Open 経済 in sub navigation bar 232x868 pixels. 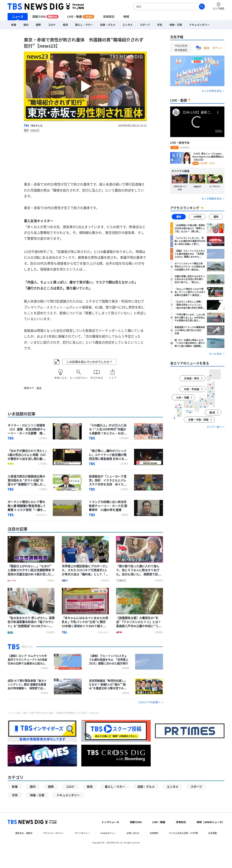tap(65, 25)
